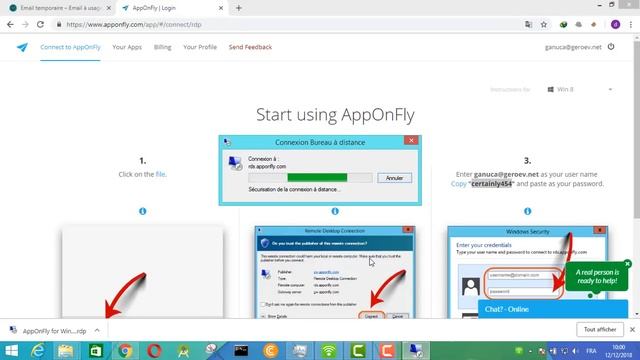Open File Explorer from taskbar
Viewport: 640px width, 360px height.
[x=65, y=351]
